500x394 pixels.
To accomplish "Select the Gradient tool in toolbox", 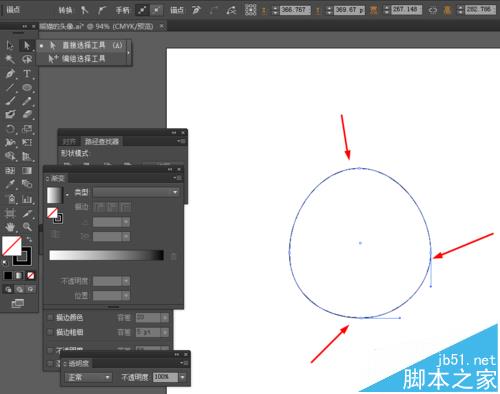I will coord(27,171).
